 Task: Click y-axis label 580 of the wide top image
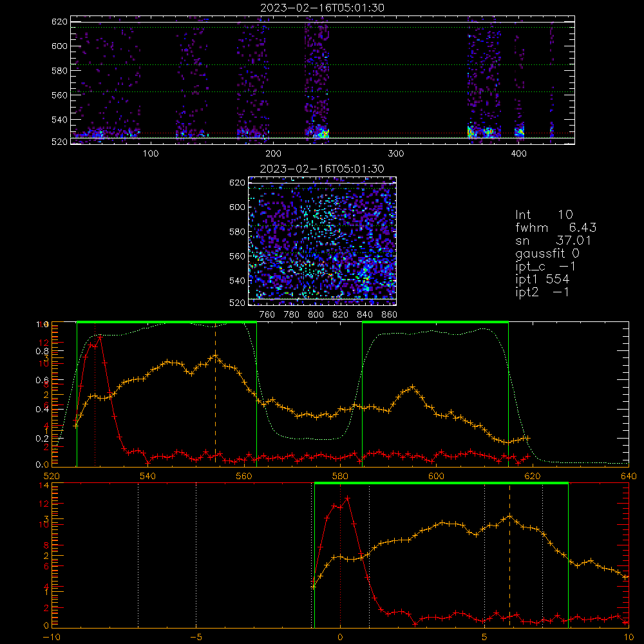coord(59,71)
